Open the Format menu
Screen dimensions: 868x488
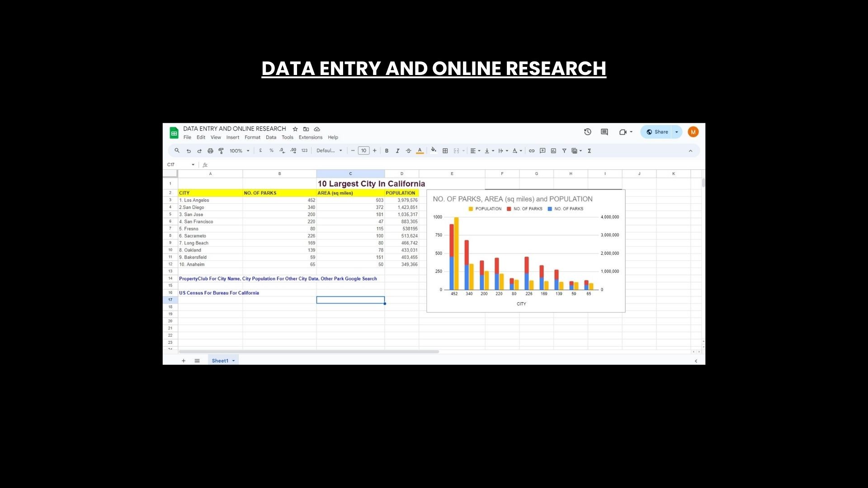click(252, 137)
